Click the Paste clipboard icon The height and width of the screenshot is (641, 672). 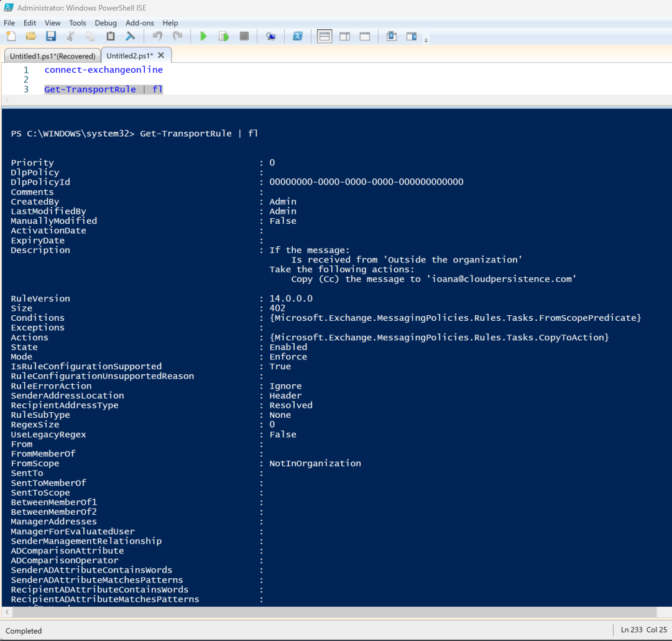pos(111,37)
